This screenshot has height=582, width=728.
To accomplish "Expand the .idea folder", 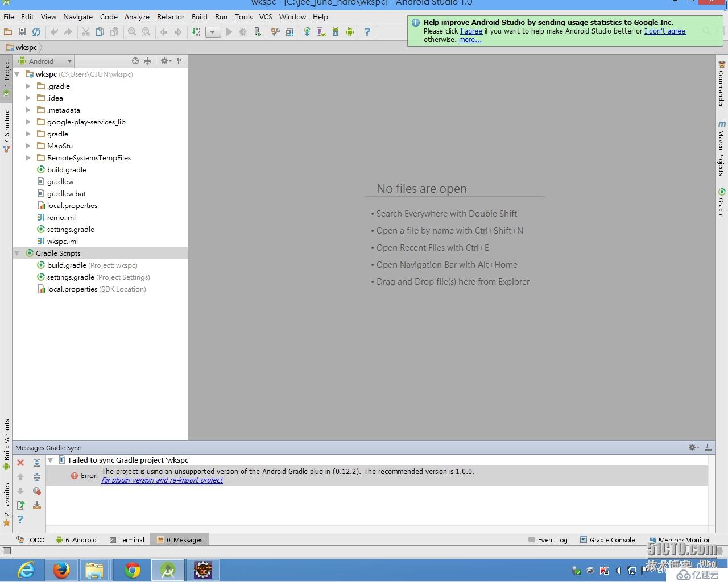I will click(x=28, y=98).
